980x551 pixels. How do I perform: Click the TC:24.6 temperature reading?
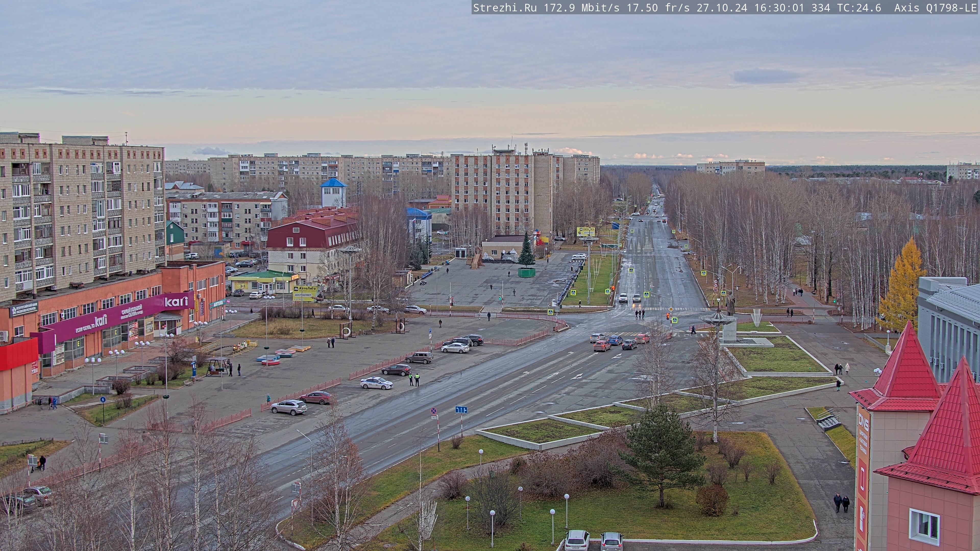pyautogui.click(x=859, y=8)
